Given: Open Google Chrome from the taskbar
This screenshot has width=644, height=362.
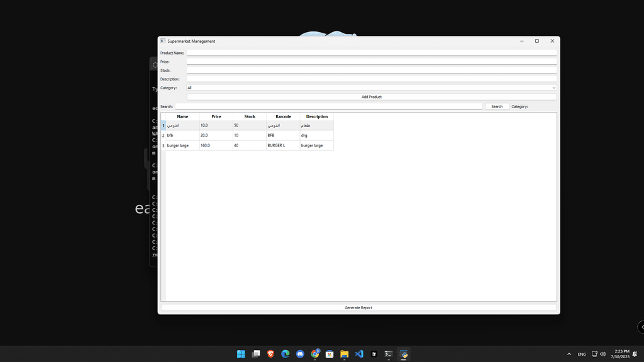Looking at the screenshot, I should point(315,354).
